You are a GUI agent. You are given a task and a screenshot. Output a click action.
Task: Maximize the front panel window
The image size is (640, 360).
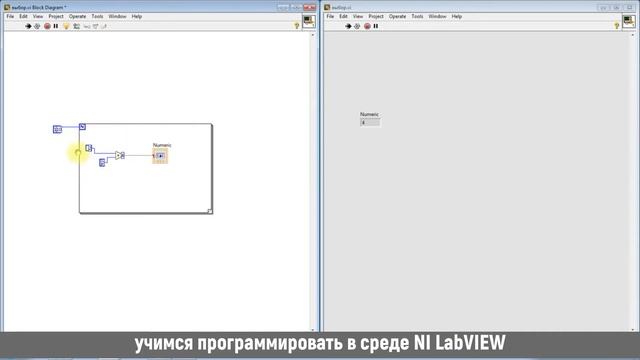pos(617,7)
